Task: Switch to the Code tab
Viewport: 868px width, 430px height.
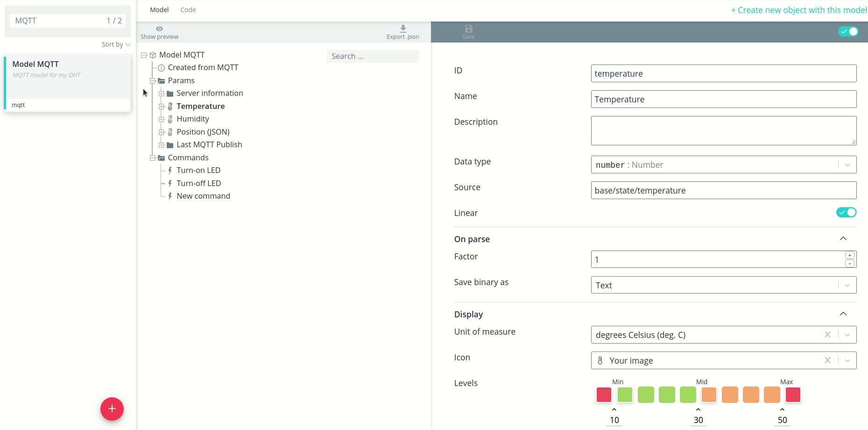Action: [x=188, y=10]
